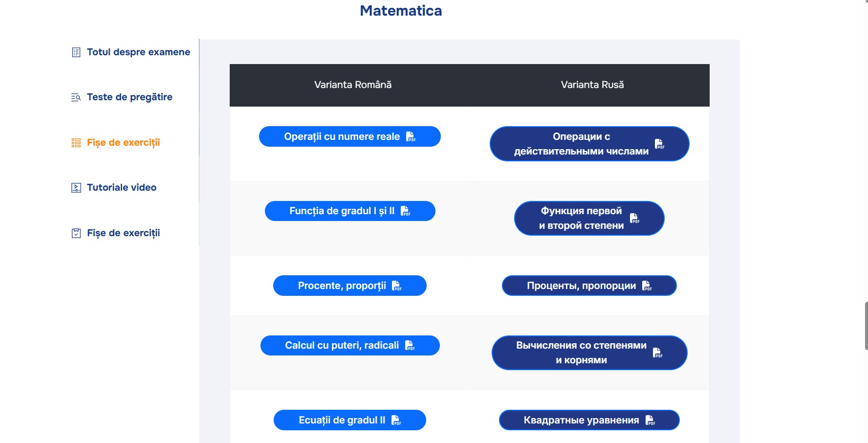Select the search icon next to 'Teste de pregătire'
Image resolution: width=868 pixels, height=443 pixels.
click(x=76, y=97)
